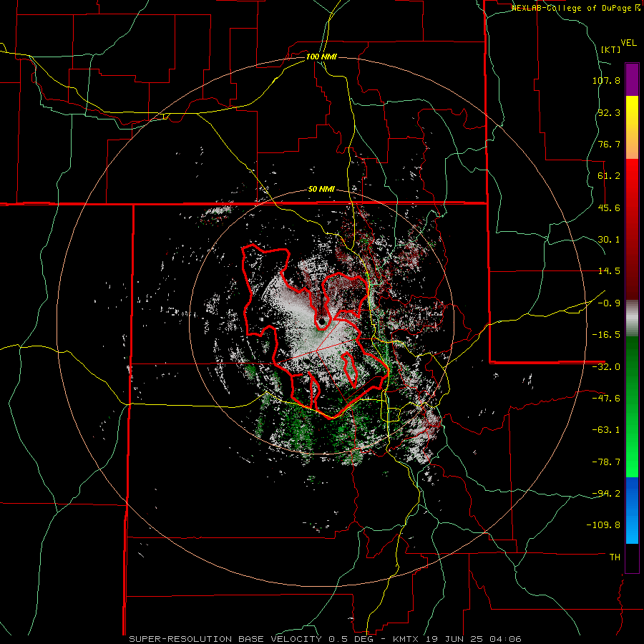The image size is (644, 644).
Task: Click the yellow-orange segment of the color bar
Action: 632,127
